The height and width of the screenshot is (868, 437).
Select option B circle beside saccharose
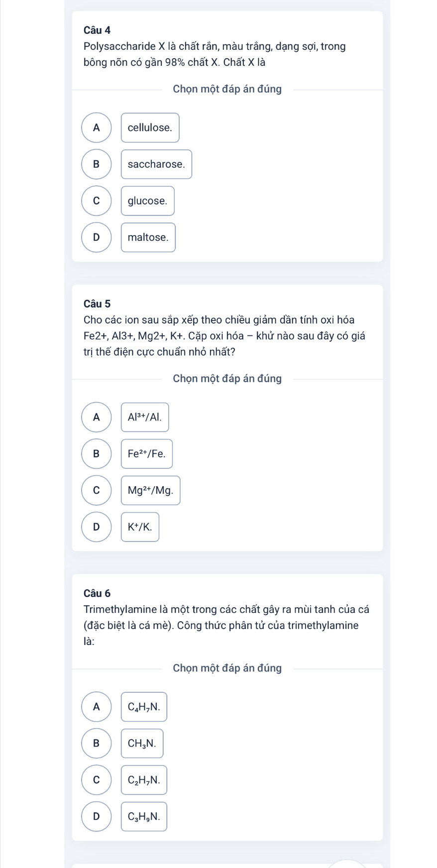click(97, 164)
